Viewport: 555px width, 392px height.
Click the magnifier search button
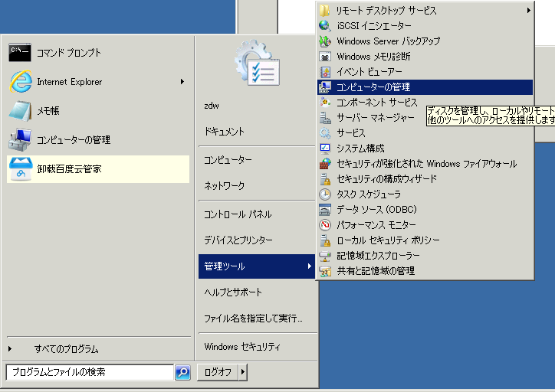click(183, 372)
